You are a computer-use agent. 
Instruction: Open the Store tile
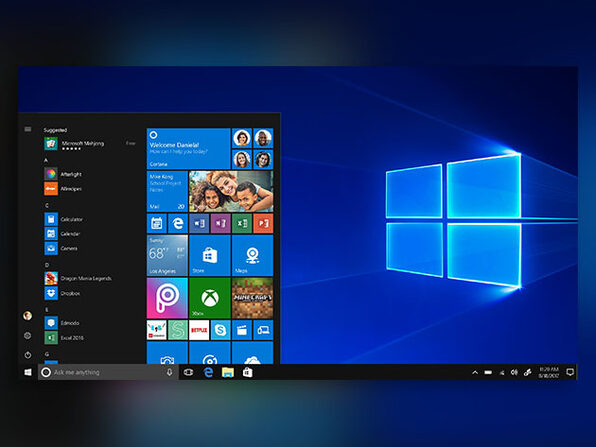pyautogui.click(x=210, y=255)
